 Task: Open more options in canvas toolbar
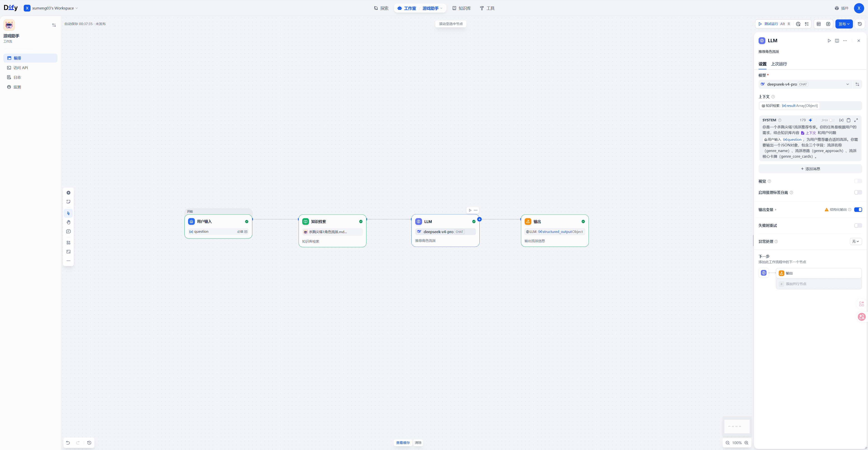click(x=68, y=261)
